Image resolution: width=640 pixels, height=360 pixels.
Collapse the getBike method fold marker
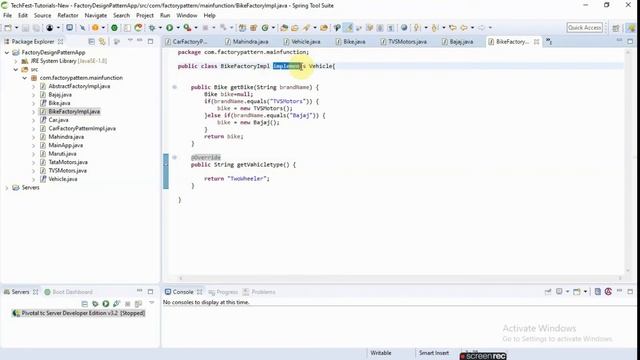174,87
